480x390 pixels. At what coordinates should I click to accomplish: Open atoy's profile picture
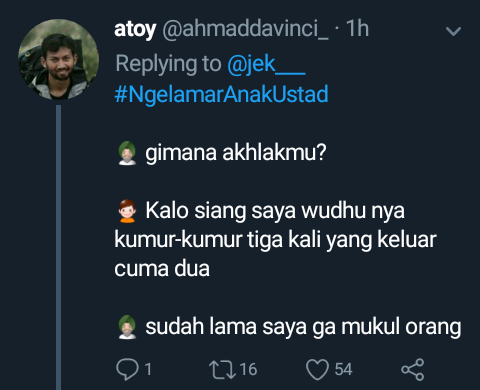pyautogui.click(x=58, y=59)
